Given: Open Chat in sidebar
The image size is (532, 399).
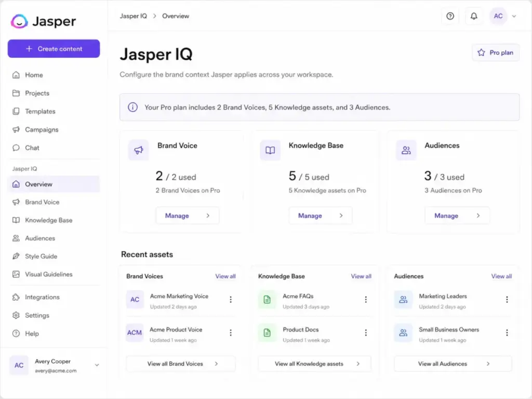Looking at the screenshot, I should click(54, 148).
